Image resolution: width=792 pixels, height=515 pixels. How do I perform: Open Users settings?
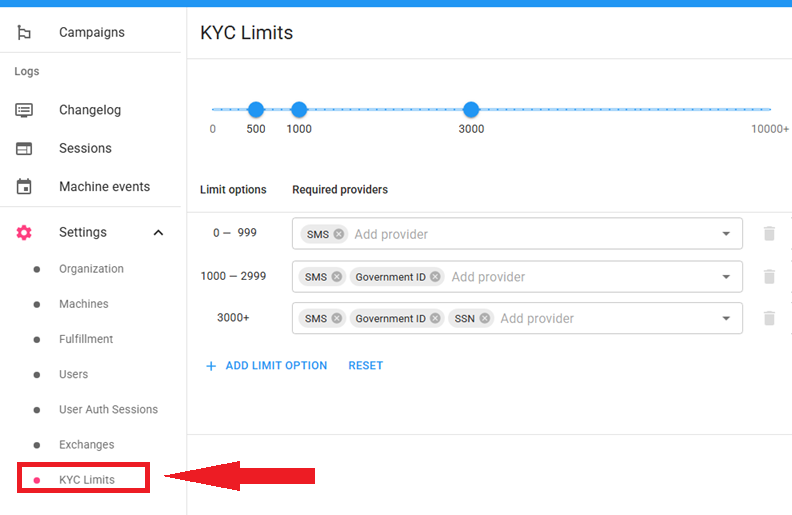point(74,374)
